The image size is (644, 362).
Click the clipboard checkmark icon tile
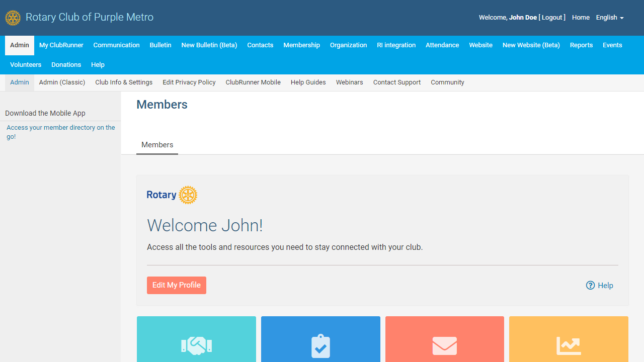click(320, 346)
